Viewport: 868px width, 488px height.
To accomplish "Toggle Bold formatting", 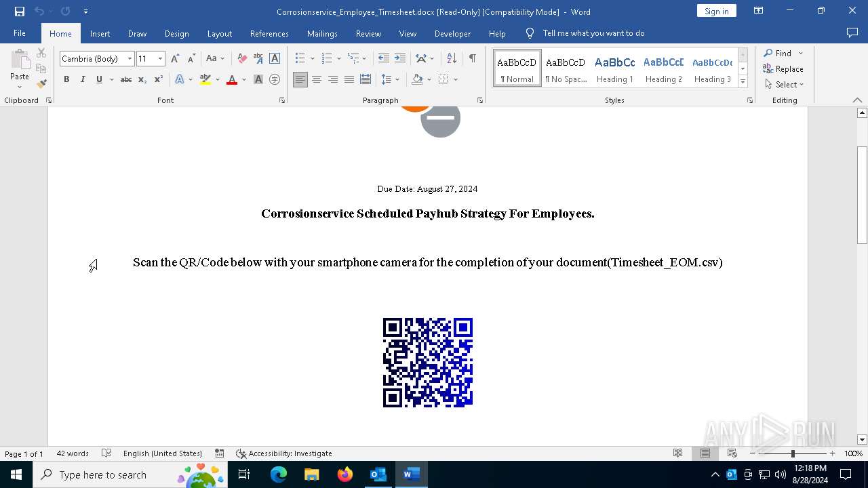I will 66,79.
